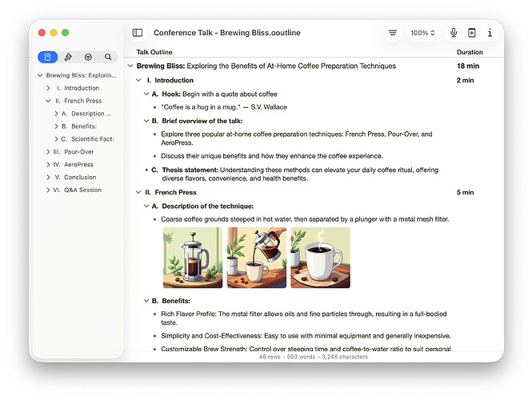This screenshot has height=400, width=532.
Task: Expand I. Introduction in sidebar
Action: (48, 88)
